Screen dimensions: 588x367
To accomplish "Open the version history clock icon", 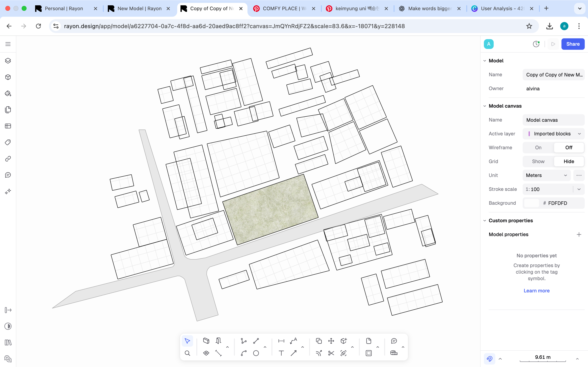I will point(536,44).
